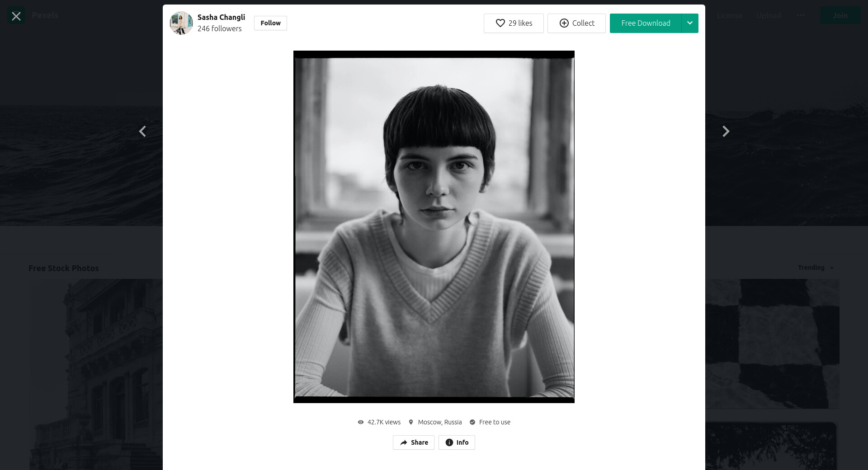Open the Trending sort dropdown

816,268
